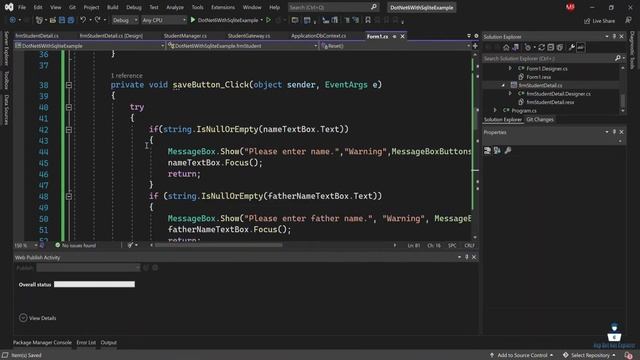The height and width of the screenshot is (360, 640).
Task: Start debugging with green play button
Action: click(193, 20)
